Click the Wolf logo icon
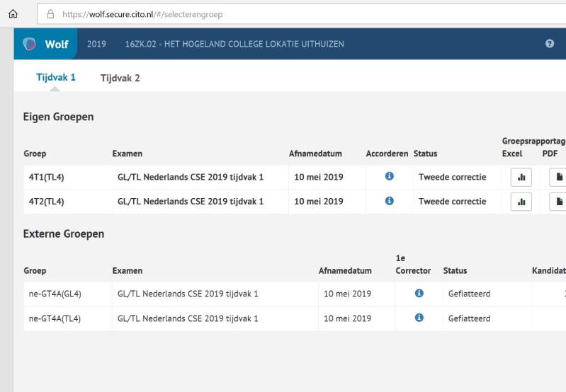The image size is (566, 392). coord(30,44)
